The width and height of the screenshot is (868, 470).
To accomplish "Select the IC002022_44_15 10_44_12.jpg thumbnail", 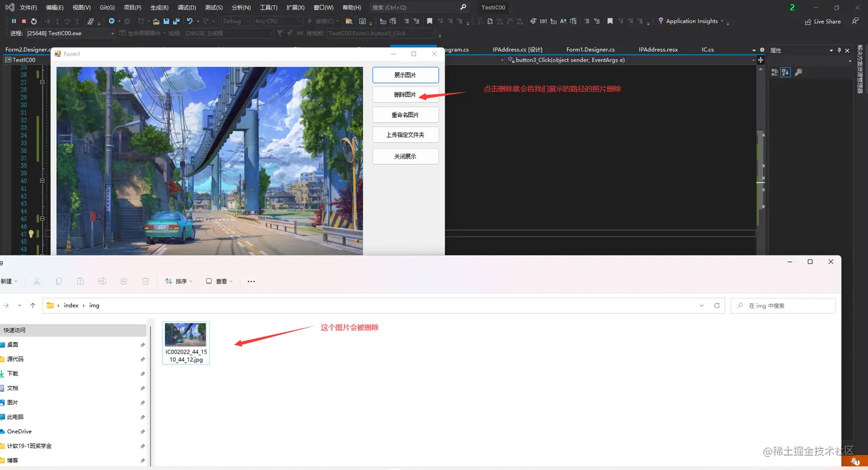I will tap(186, 343).
